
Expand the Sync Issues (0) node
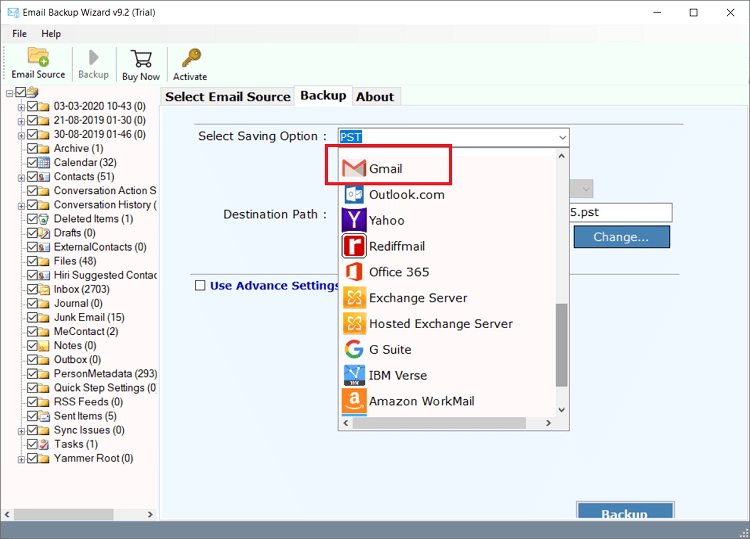click(21, 431)
